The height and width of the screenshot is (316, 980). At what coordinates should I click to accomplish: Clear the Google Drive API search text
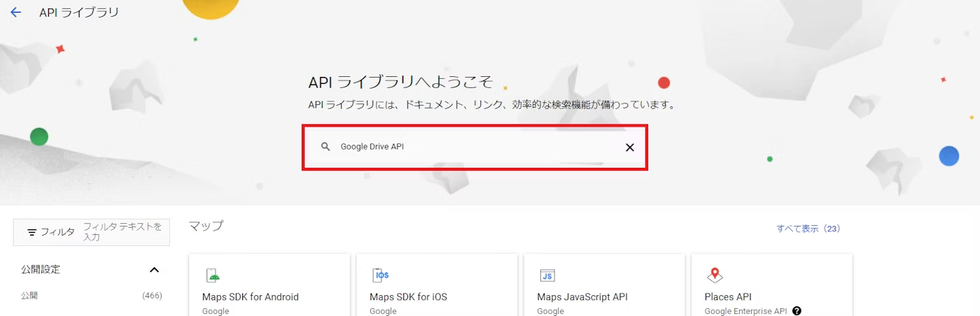point(629,148)
